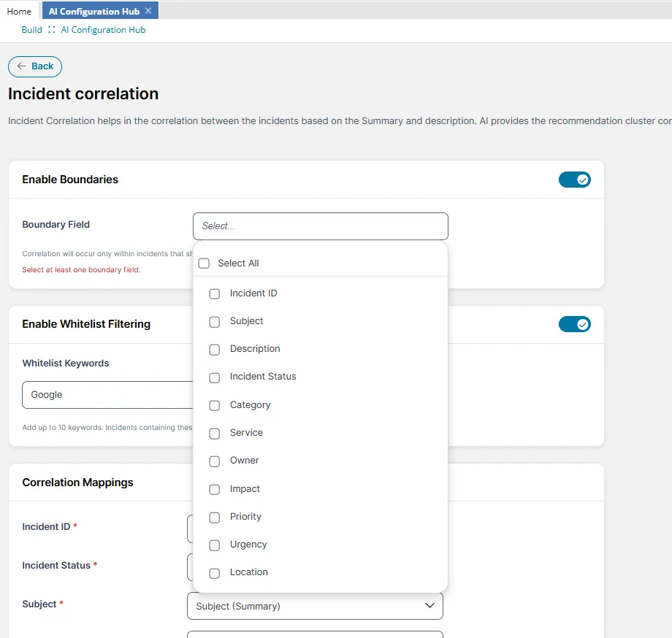
Task: Click the 'Select at least one boundary field.' error
Action: [x=81, y=270]
